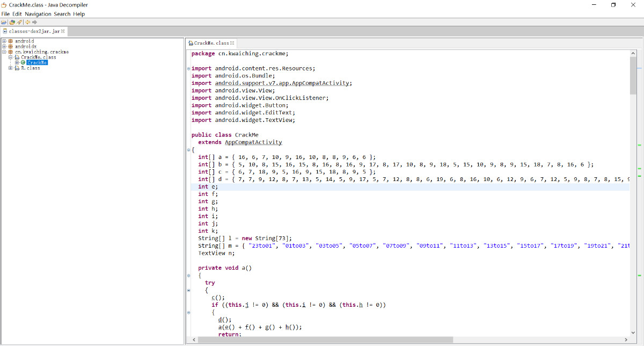
Task: Click the android package icon
Action: (x=10, y=41)
